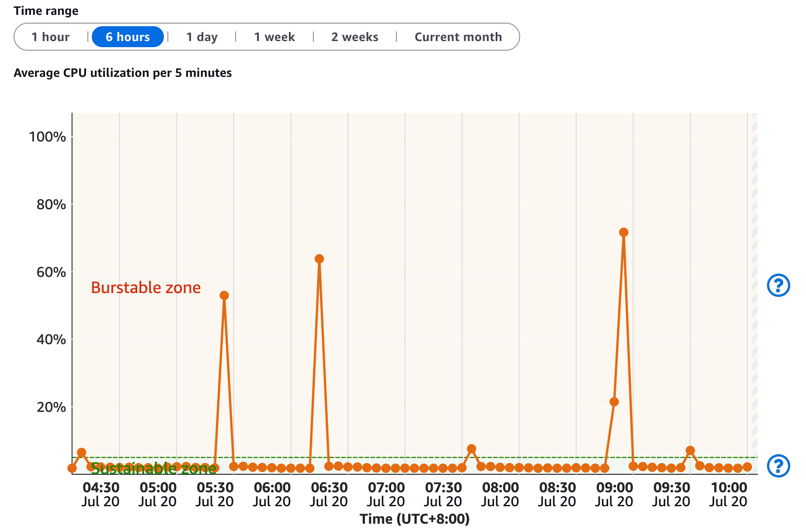Click the 60% y-axis label
Screen dimensions: 806x532
(51, 272)
